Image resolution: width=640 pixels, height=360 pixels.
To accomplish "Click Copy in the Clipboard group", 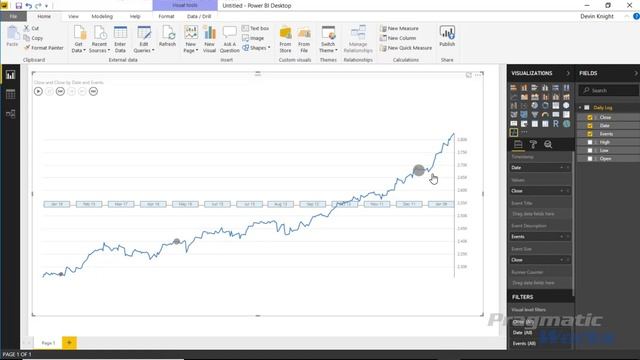I will pyautogui.click(x=33, y=38).
